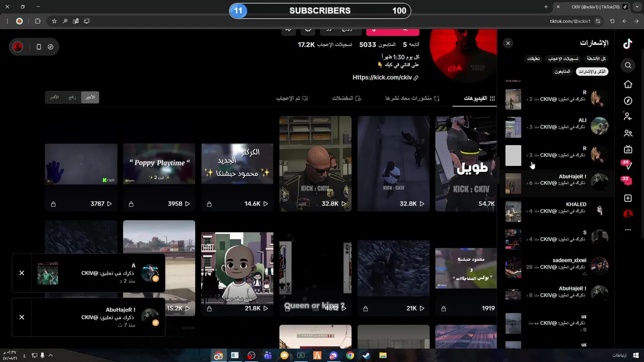Filter notifications by المتابعون
The image size is (644, 362).
click(x=562, y=72)
